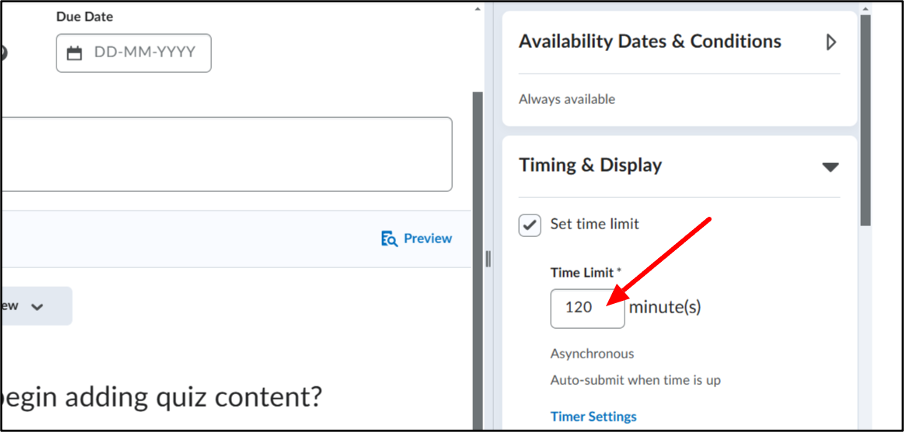The image size is (904, 432).
Task: Collapse the Timing & Display section
Action: pyautogui.click(x=830, y=167)
